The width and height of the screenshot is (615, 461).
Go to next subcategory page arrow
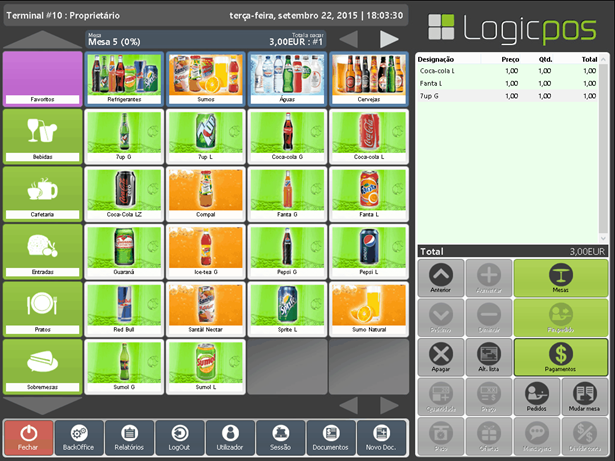tap(389, 39)
